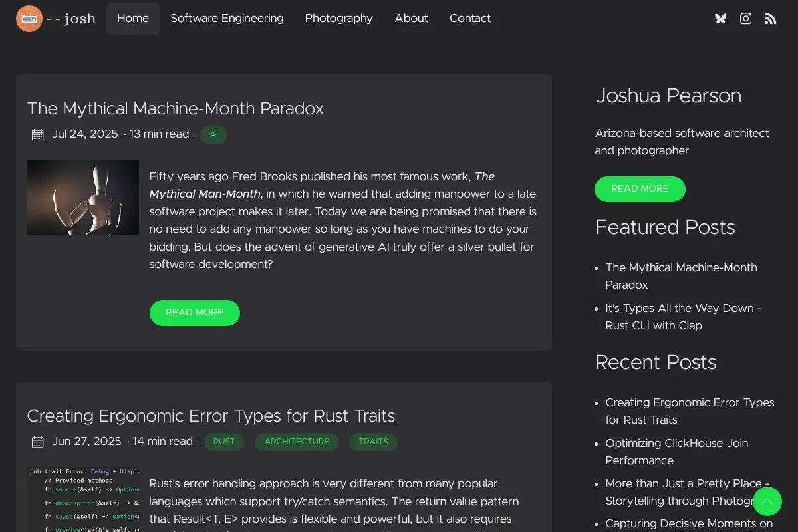Screen dimensions: 798x532
Task: Open the Bluesky butterfly social icon
Action: 720,19
